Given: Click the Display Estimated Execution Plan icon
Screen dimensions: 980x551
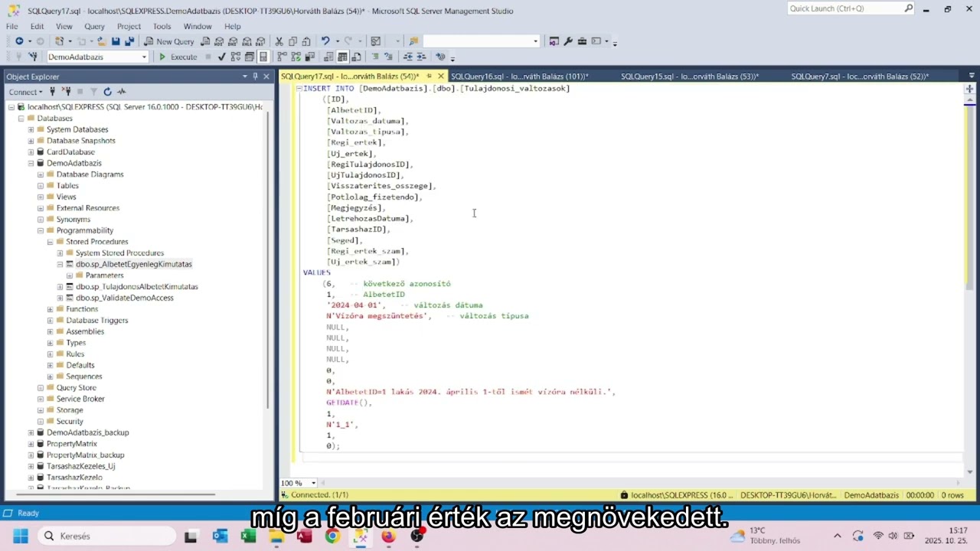Looking at the screenshot, I should coord(236,57).
